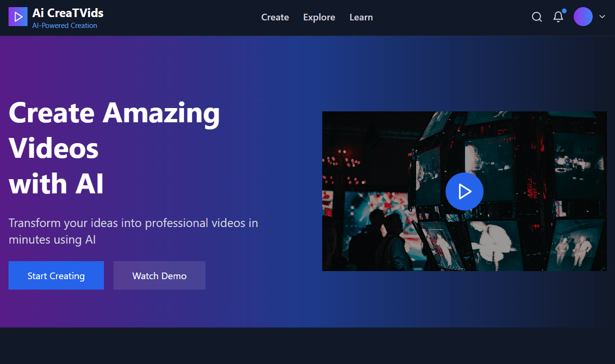Click the blue notification badge dot

point(564,11)
